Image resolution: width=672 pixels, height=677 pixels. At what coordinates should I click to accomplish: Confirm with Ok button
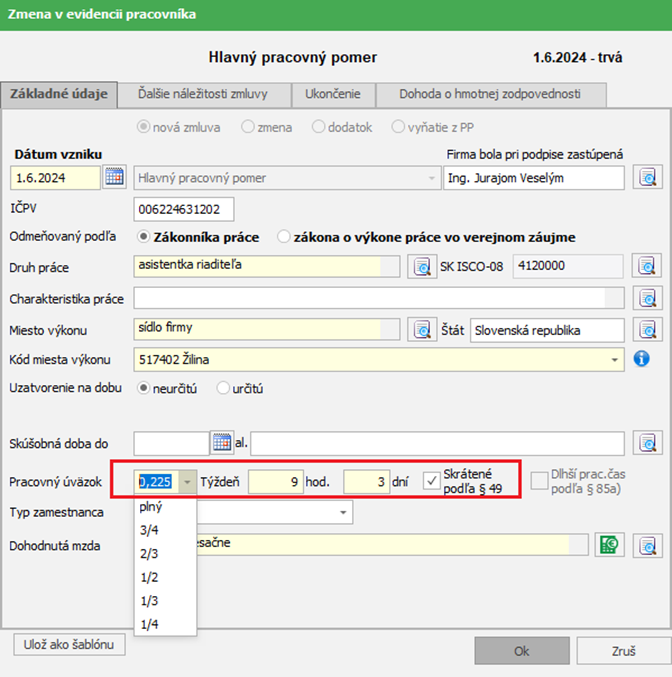[522, 651]
